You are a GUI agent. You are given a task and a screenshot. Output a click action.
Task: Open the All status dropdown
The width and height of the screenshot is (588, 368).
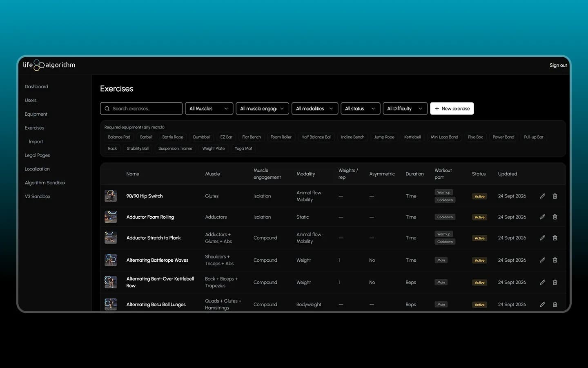[x=361, y=108]
